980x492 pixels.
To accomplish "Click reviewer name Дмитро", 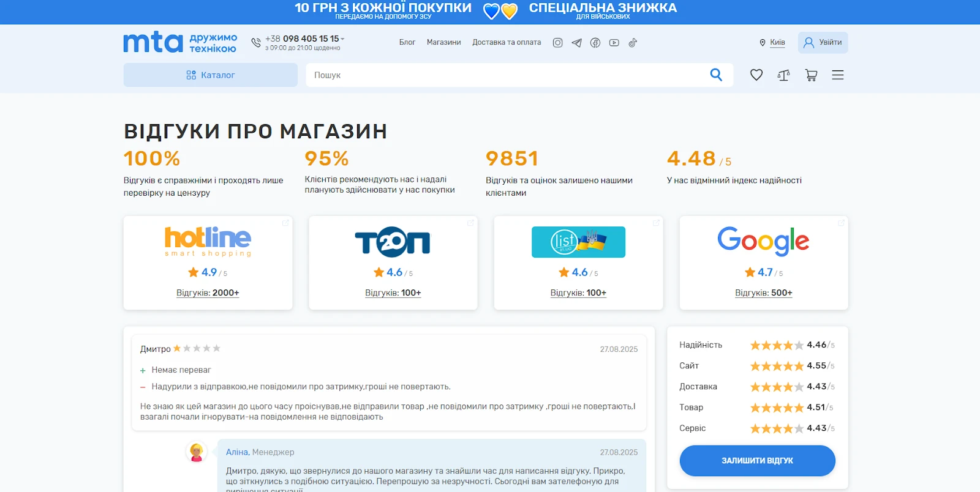I will (156, 349).
